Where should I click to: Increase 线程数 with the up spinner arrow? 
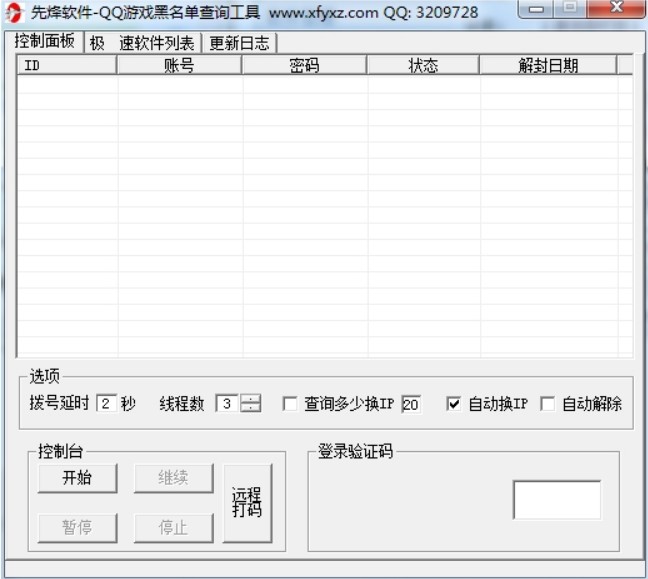tap(251, 399)
